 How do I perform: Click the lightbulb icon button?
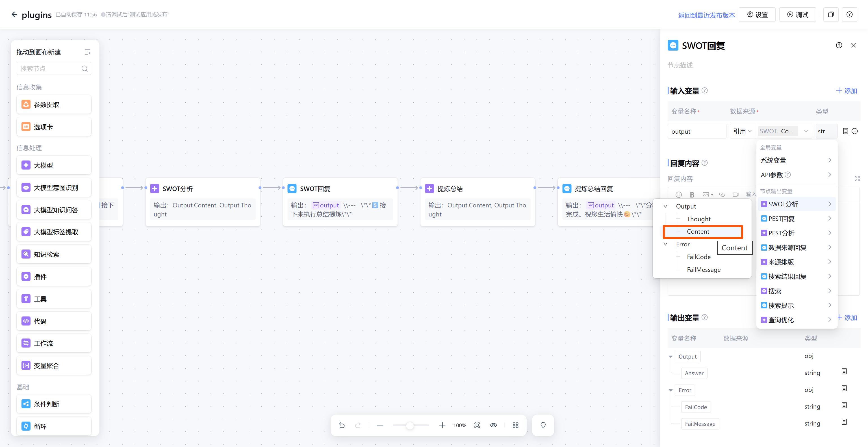point(543,425)
